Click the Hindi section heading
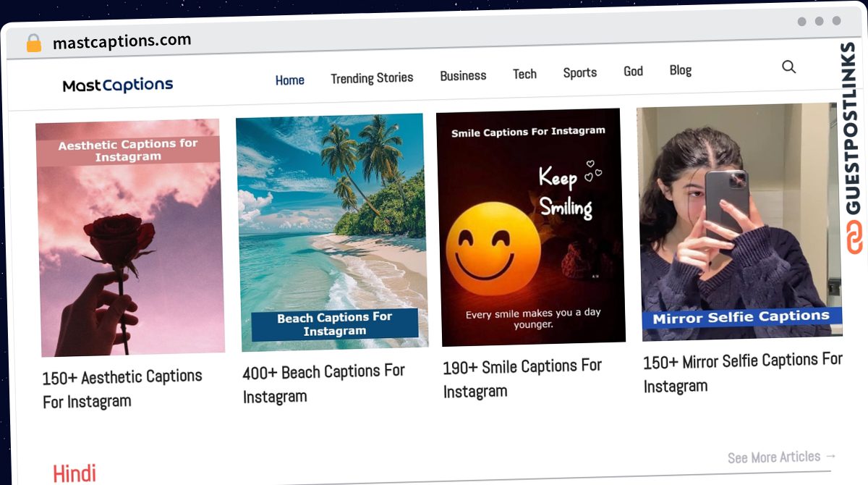 click(x=75, y=473)
